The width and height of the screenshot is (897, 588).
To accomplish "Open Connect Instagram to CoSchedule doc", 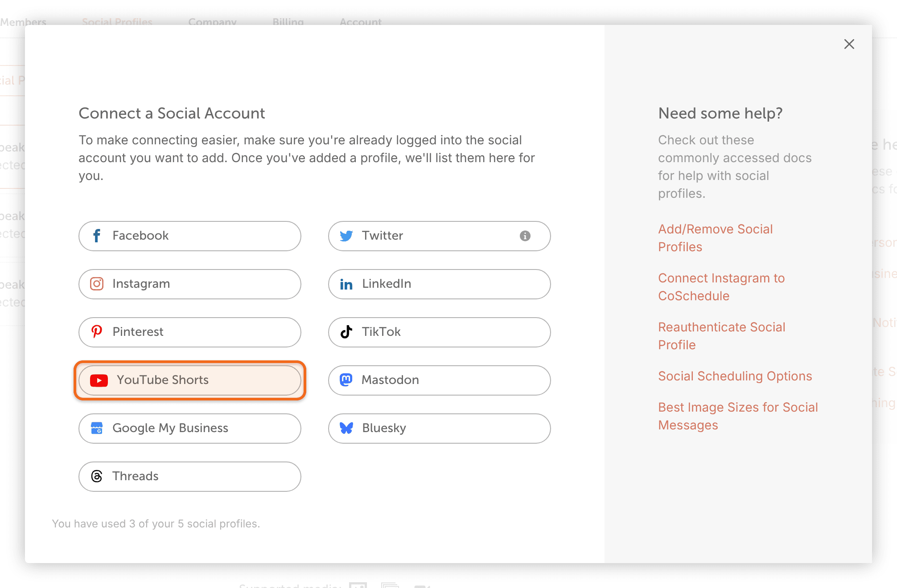I will point(721,287).
